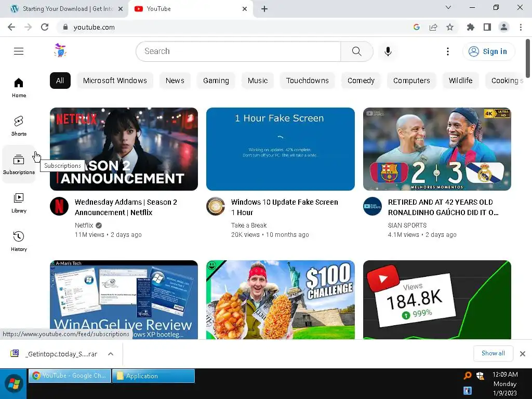Expand download item options chevron
Image resolution: width=532 pixels, height=399 pixels.
111,354
